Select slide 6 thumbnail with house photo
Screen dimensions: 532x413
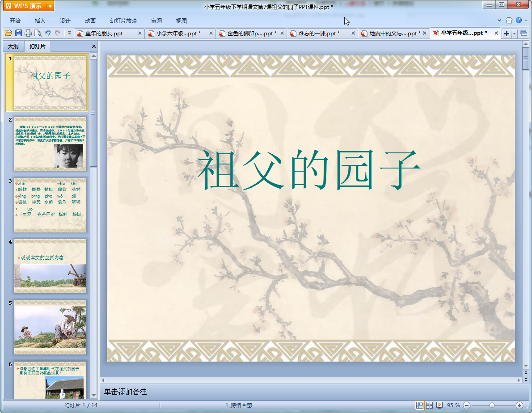[50, 380]
